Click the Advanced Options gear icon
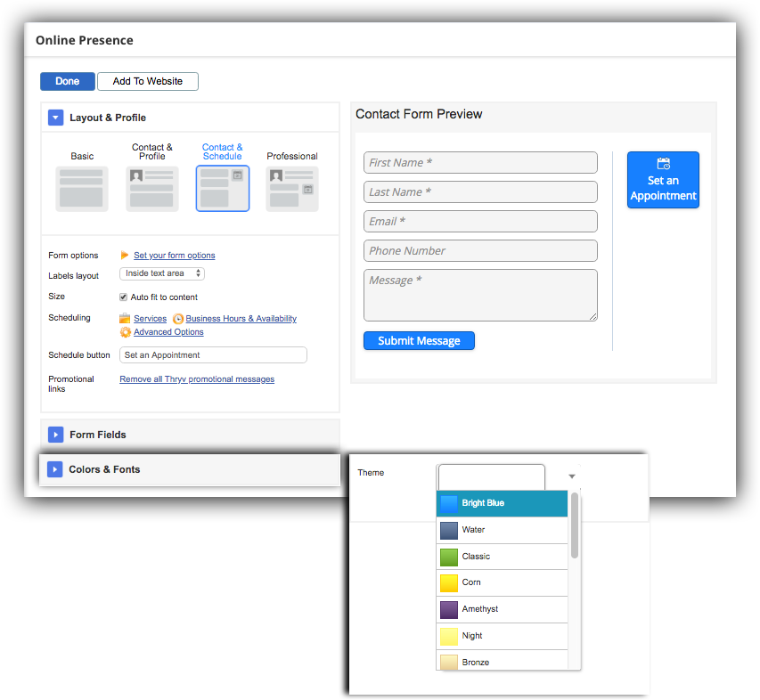 126,332
